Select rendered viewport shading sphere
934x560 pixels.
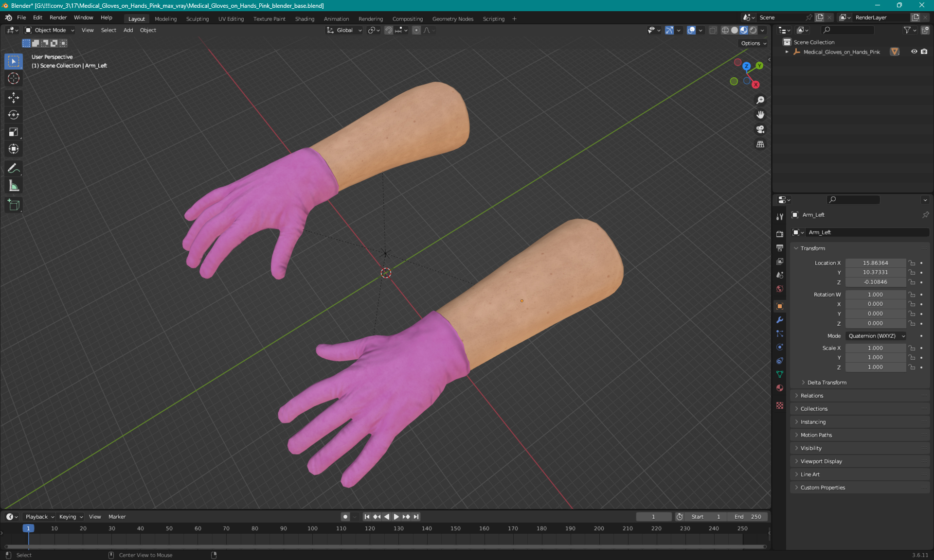point(753,30)
